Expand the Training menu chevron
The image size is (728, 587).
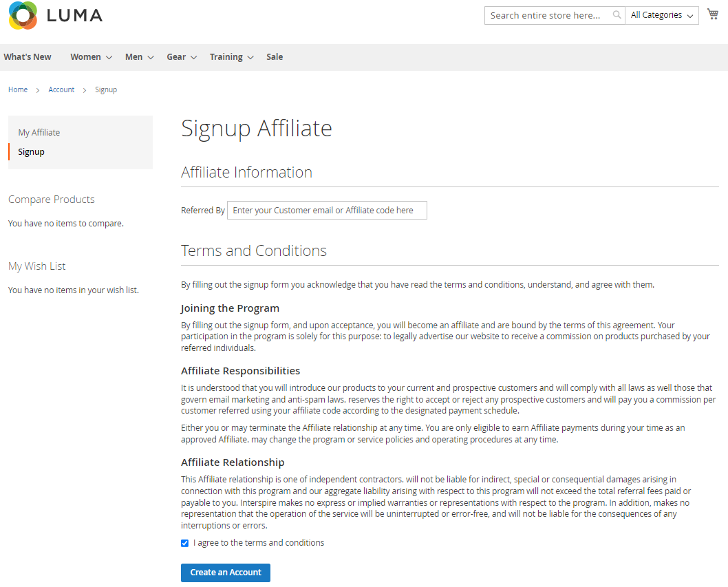(250, 58)
